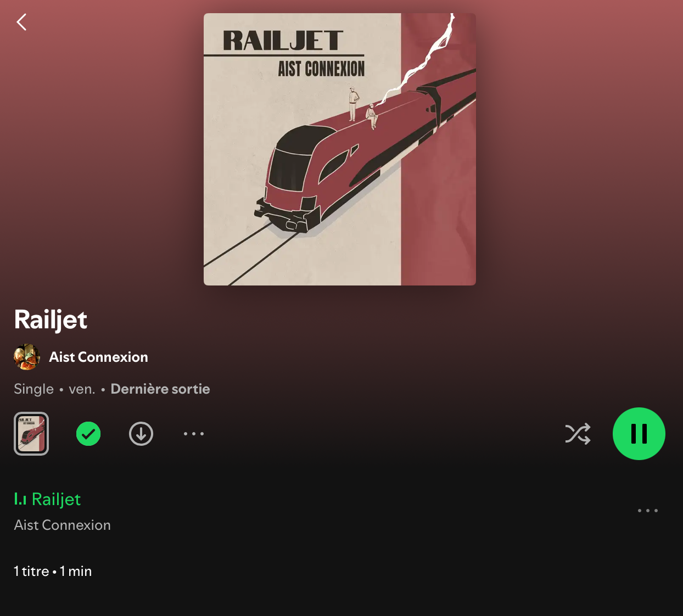Open Aist Connexion artist page by name
The image size is (683, 616).
(x=99, y=357)
